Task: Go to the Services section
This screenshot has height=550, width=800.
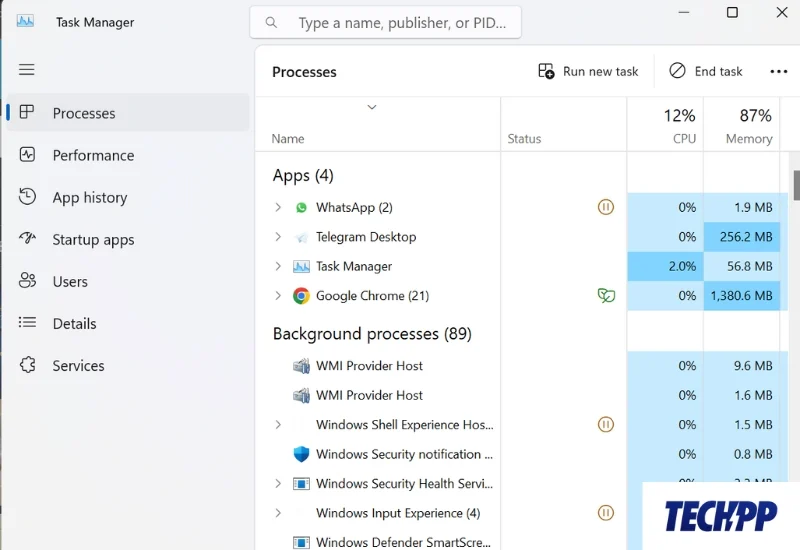Action: [78, 366]
